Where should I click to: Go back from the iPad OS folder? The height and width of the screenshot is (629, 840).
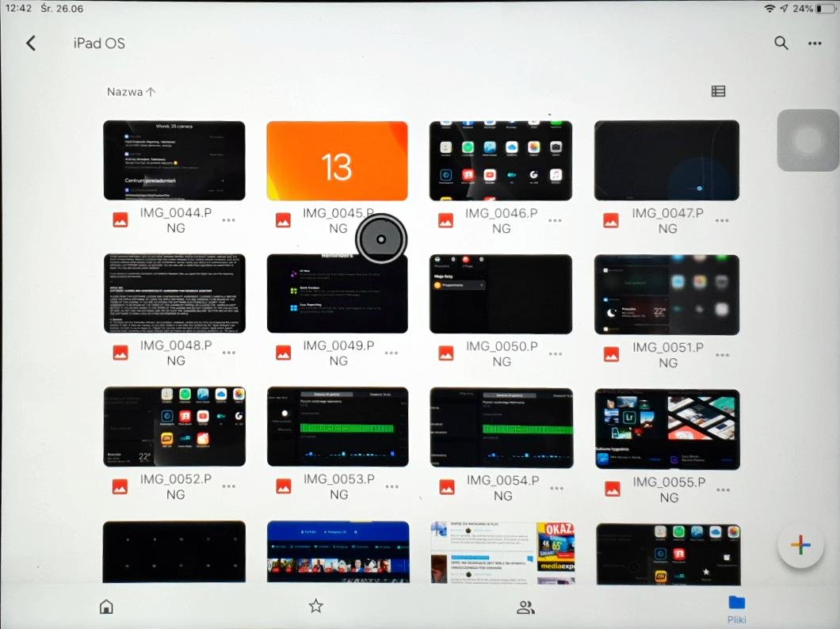(x=31, y=44)
